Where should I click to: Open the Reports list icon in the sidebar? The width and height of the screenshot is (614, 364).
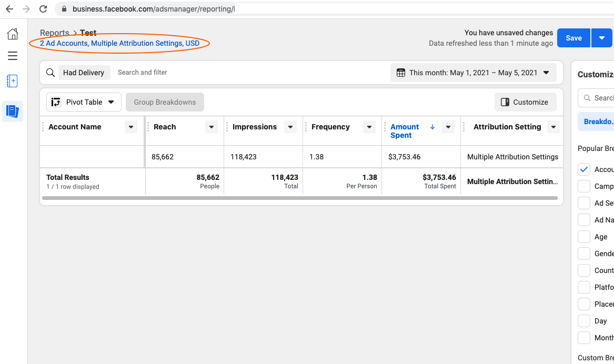[12, 111]
